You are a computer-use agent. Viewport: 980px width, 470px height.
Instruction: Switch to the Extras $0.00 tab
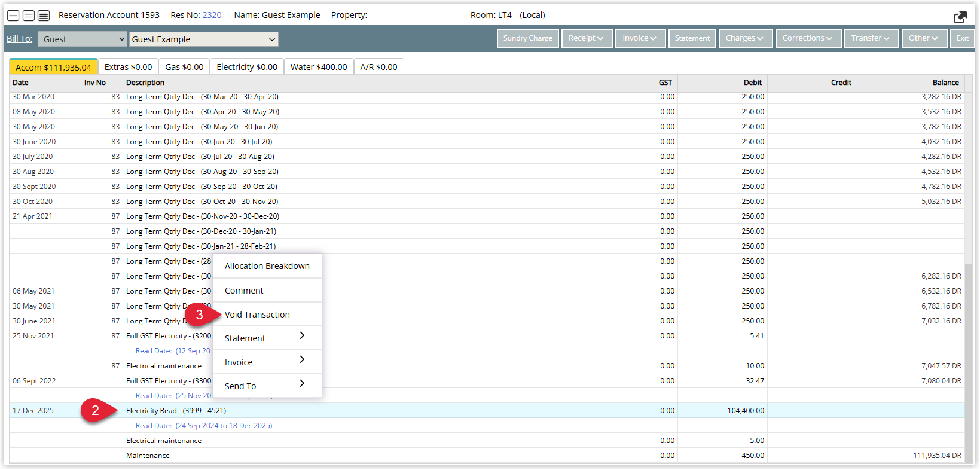[128, 67]
